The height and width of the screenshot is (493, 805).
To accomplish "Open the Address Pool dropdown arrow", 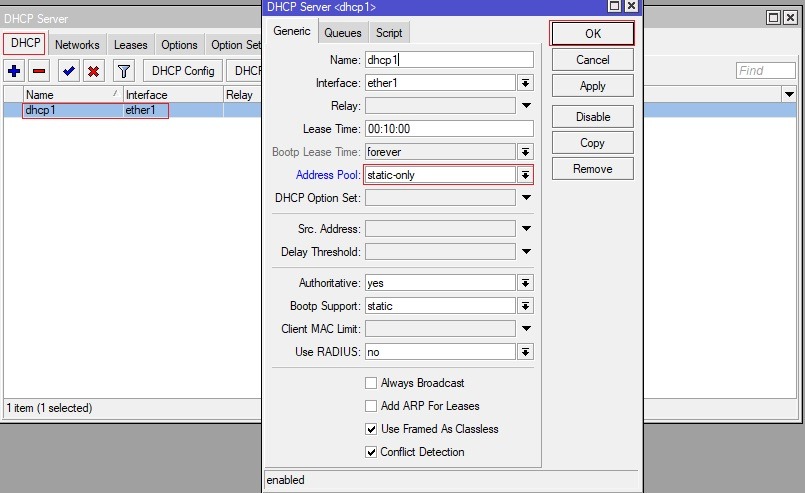I will point(525,175).
